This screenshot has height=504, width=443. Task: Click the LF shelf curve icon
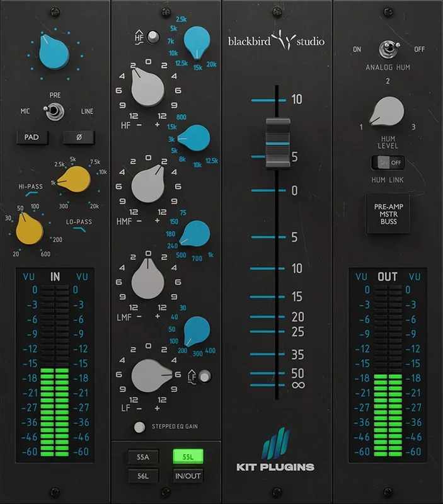pos(192,376)
